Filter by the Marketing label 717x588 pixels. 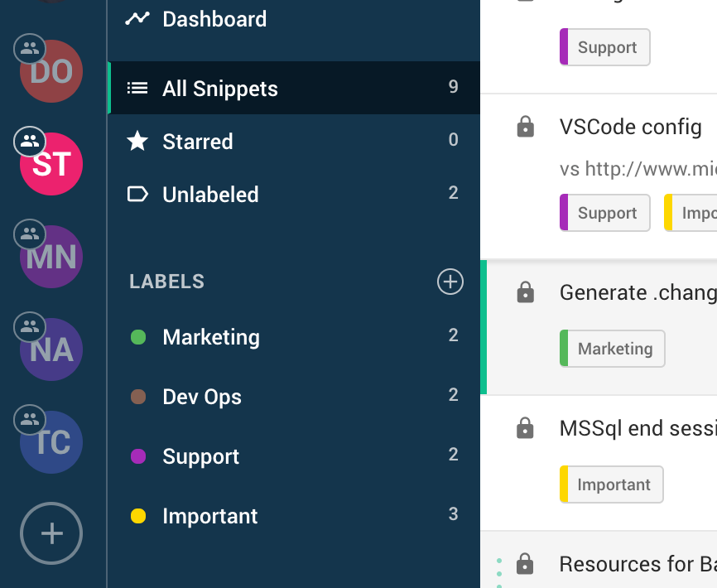click(x=210, y=337)
